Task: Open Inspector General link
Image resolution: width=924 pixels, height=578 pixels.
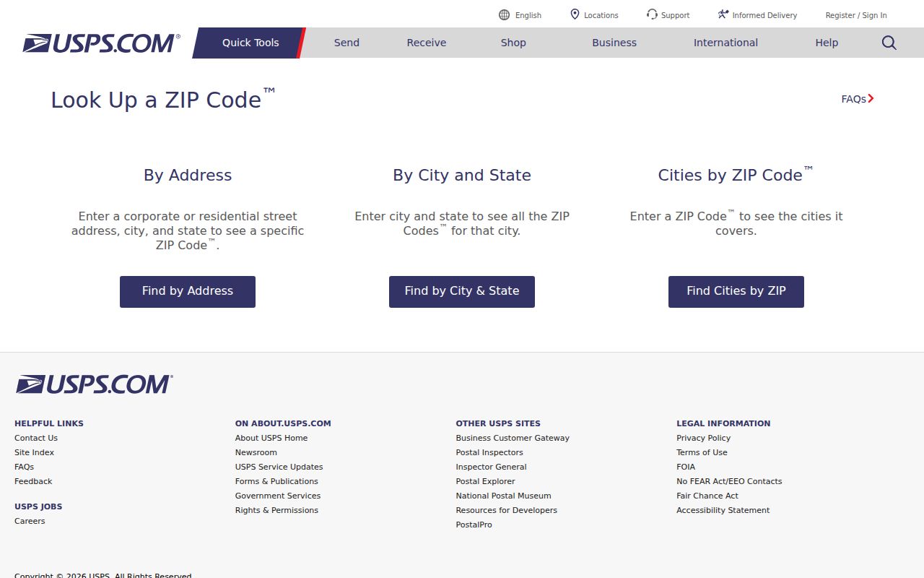Action: 492,467
